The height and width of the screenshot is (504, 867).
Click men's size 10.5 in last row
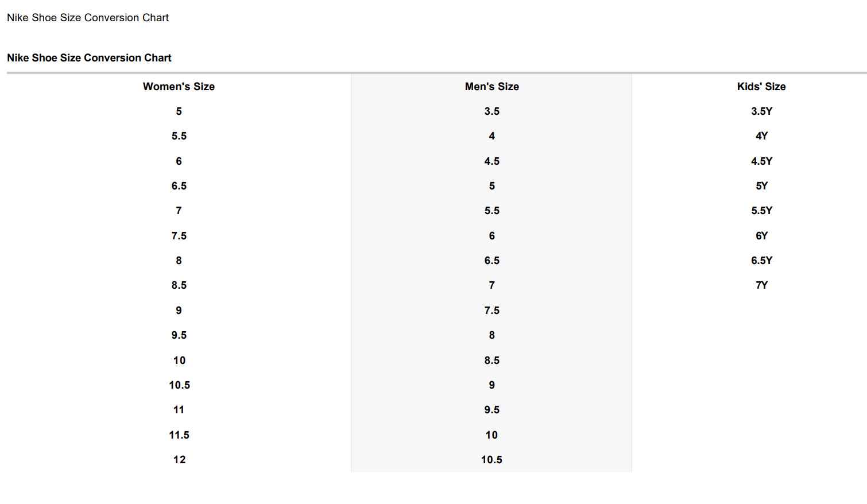(491, 460)
